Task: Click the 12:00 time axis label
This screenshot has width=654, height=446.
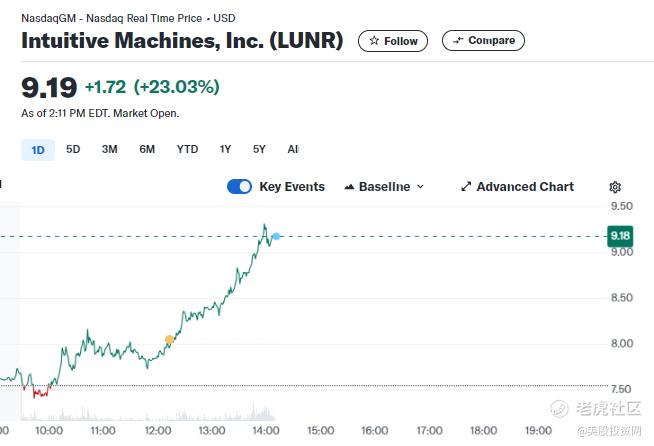Action: 158,431
